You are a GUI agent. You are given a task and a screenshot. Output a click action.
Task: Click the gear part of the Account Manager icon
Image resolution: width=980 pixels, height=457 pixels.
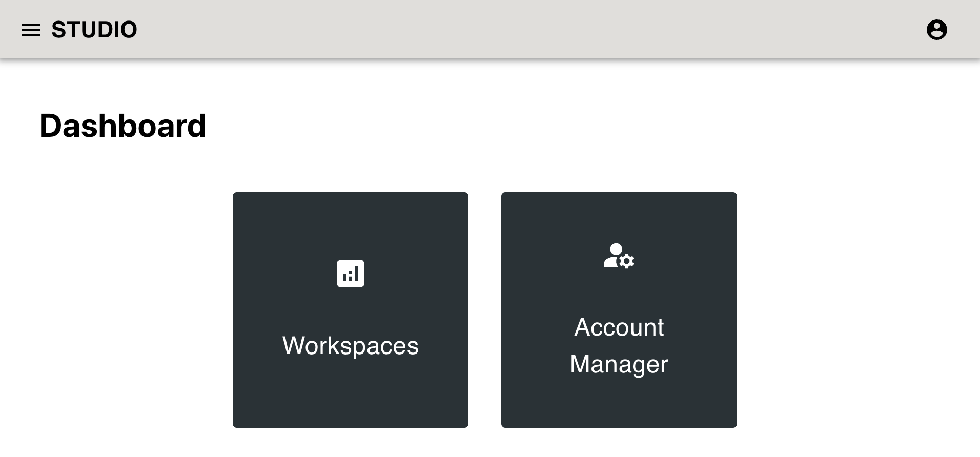(626, 261)
